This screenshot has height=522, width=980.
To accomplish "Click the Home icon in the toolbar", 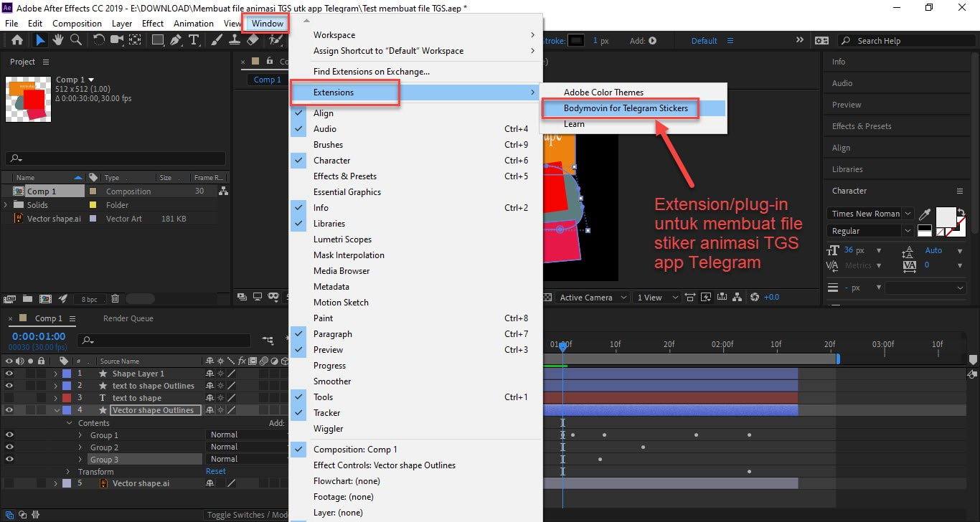I will 17,40.
